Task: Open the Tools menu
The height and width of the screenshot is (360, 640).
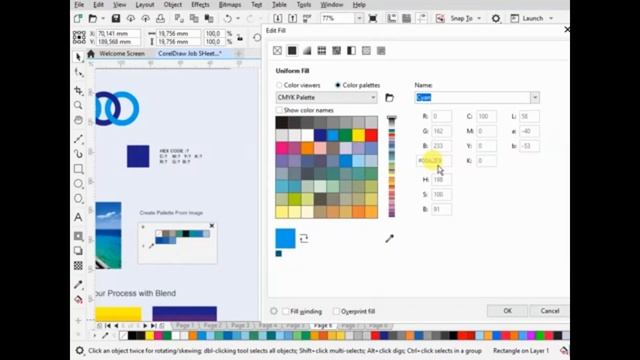Action: [x=304, y=5]
